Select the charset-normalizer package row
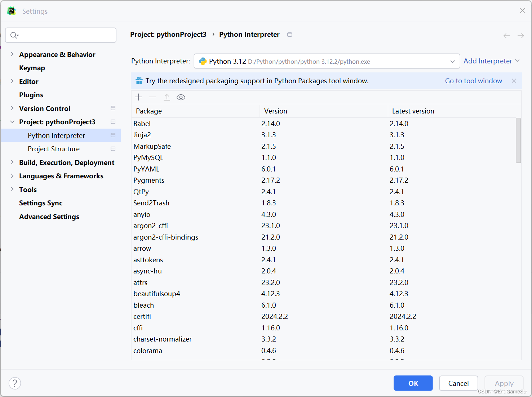Viewport: 532px width, 397px height. (323, 339)
